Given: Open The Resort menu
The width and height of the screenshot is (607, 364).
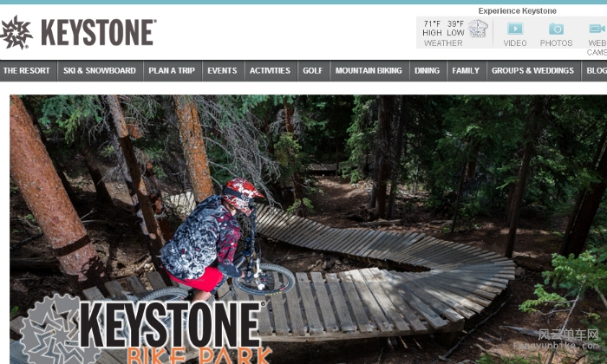Looking at the screenshot, I should click(x=27, y=71).
